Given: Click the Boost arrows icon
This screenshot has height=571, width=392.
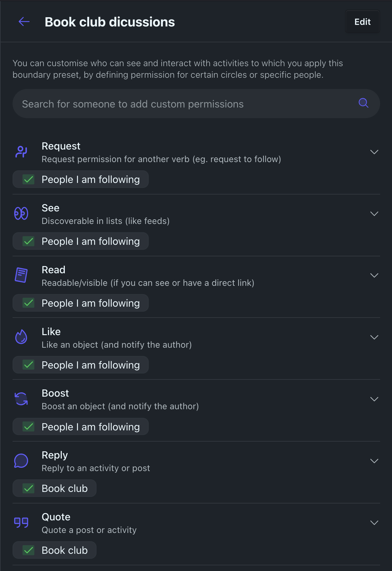Looking at the screenshot, I should coord(21,399).
